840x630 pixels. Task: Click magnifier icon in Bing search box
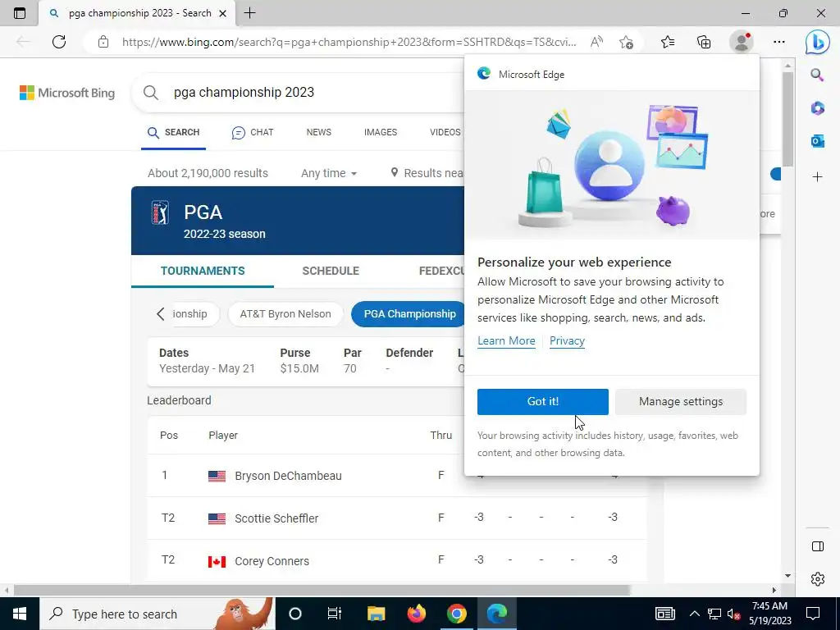[151, 93]
